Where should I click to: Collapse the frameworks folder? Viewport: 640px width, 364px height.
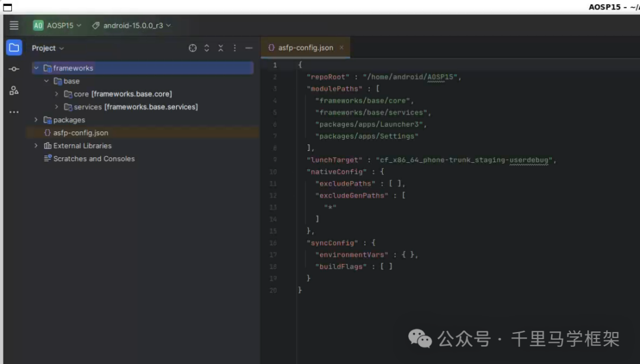[x=36, y=68]
